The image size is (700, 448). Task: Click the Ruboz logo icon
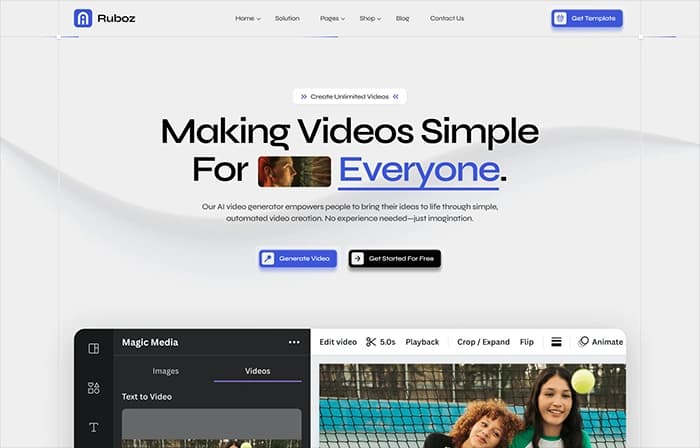83,18
